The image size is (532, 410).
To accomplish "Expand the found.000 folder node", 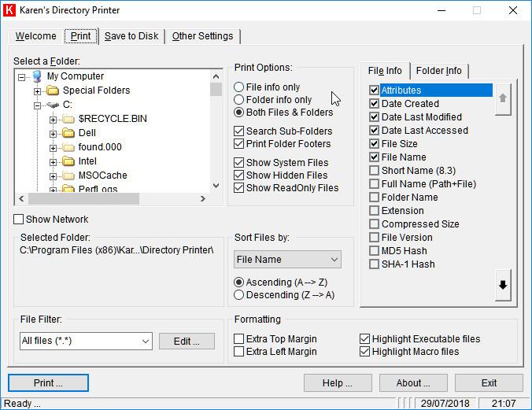I will point(53,148).
